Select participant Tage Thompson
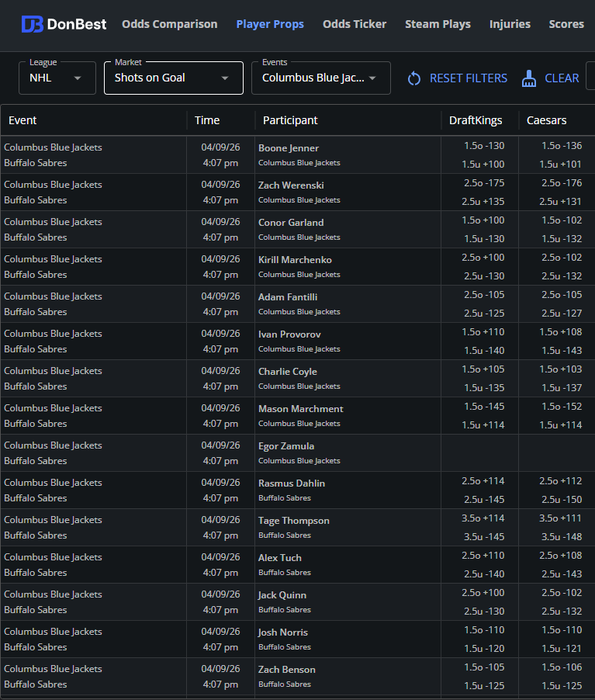The width and height of the screenshot is (595, 700). coord(294,521)
